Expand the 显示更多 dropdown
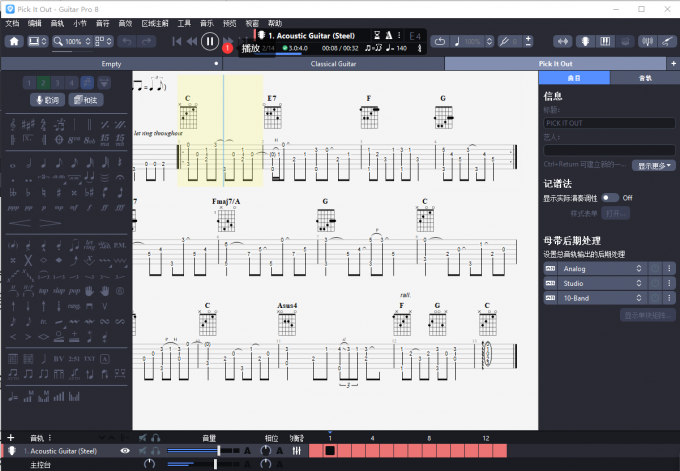680x471 pixels. coord(650,165)
